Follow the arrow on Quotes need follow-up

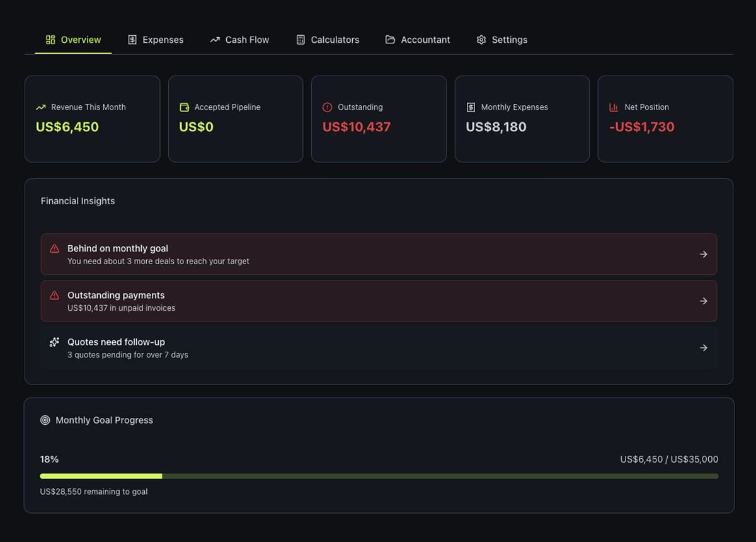click(x=704, y=348)
